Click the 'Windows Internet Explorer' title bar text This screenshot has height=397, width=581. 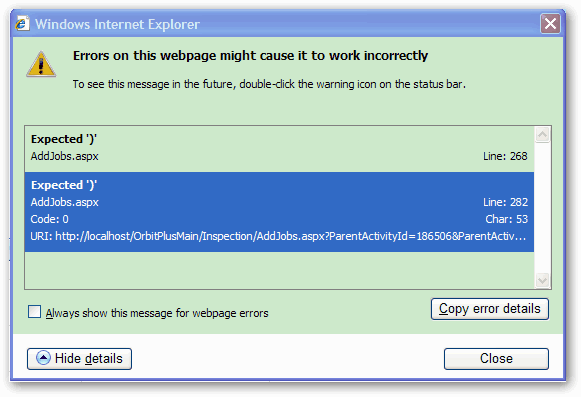click(117, 24)
